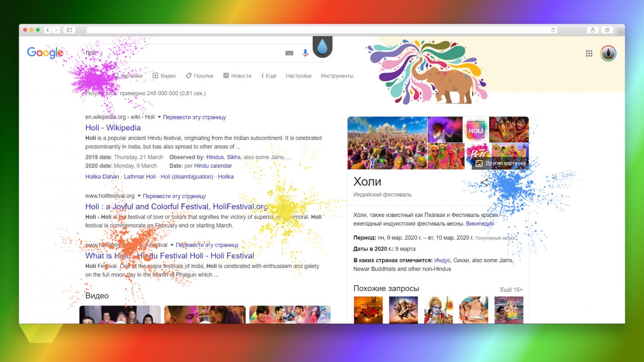Open the Ещё menu

269,76
